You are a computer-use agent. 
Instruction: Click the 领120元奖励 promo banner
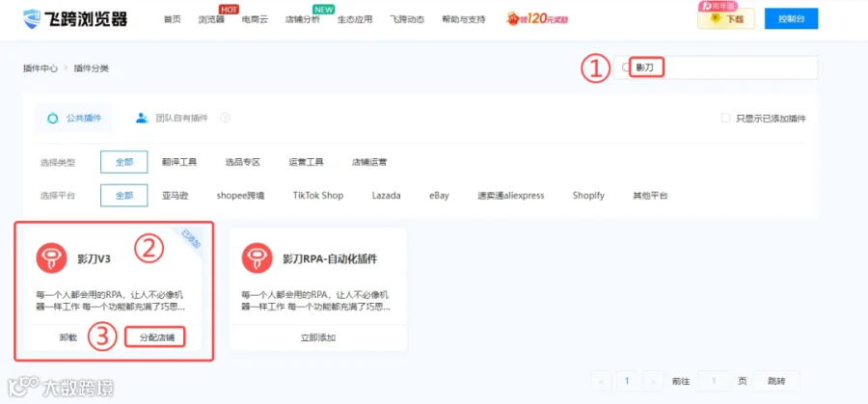(x=536, y=19)
